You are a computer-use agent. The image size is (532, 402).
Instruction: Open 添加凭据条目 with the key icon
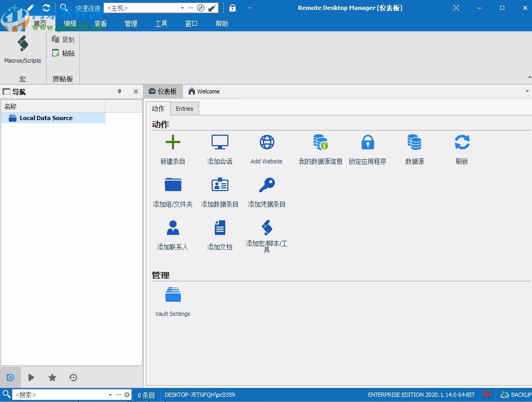click(267, 184)
